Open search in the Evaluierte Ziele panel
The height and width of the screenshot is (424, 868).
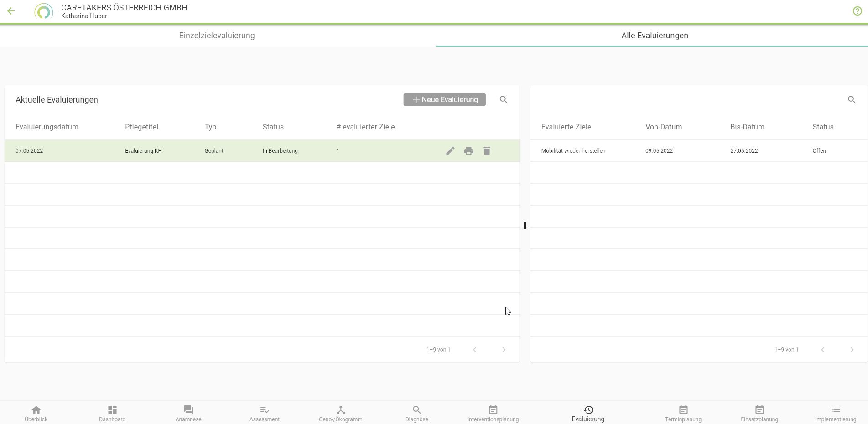point(852,100)
